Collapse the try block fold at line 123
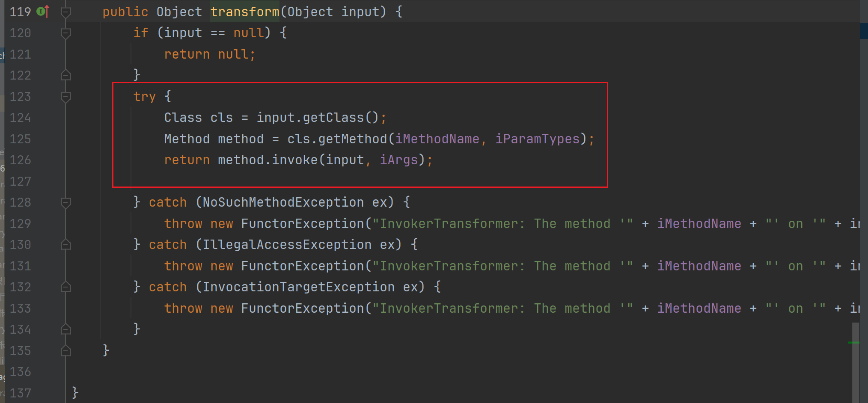 click(65, 97)
